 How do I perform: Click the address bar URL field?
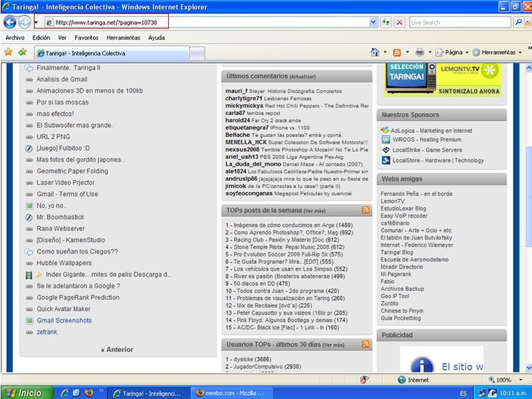207,23
